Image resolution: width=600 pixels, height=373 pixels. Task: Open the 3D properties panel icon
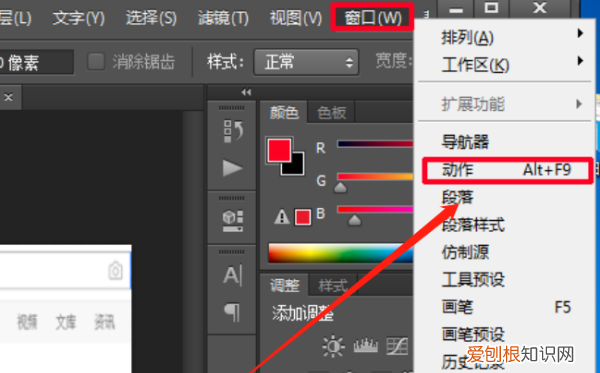click(x=233, y=221)
